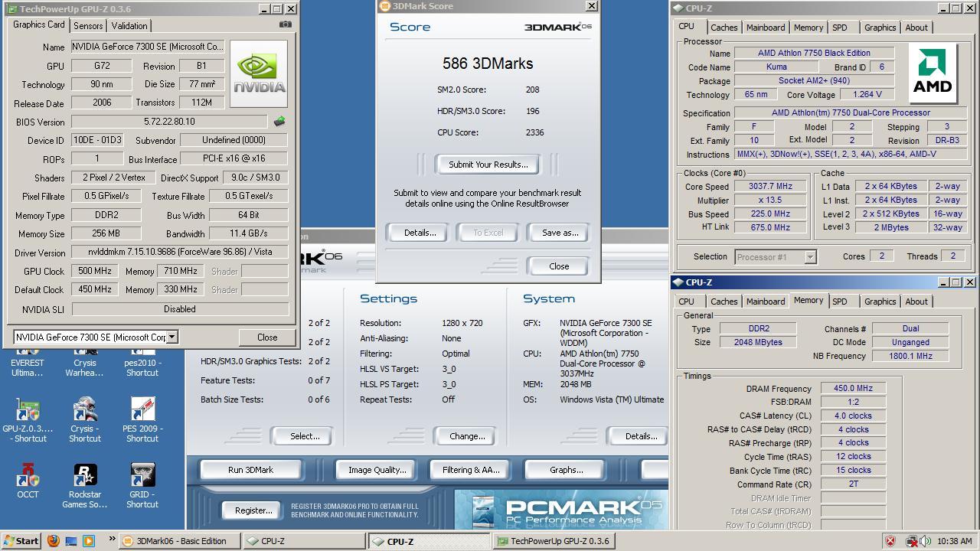
Task: Click the network status tray icon
Action: tap(911, 541)
